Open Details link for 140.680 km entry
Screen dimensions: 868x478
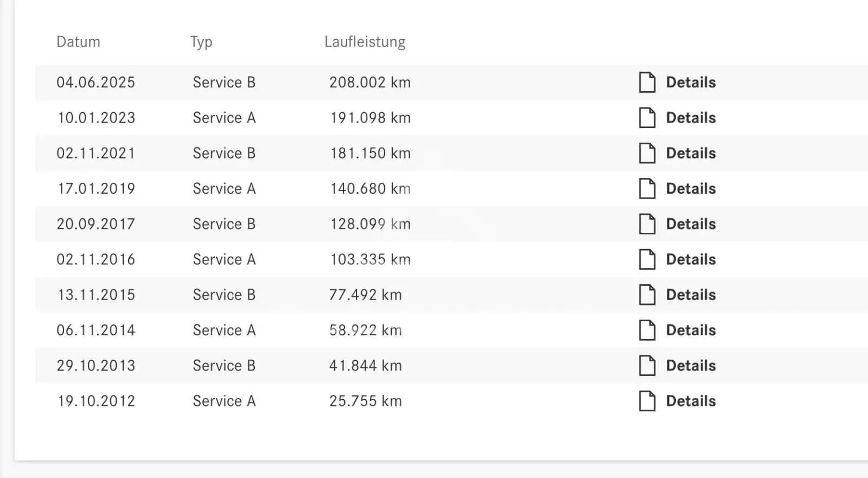pyautogui.click(x=691, y=188)
